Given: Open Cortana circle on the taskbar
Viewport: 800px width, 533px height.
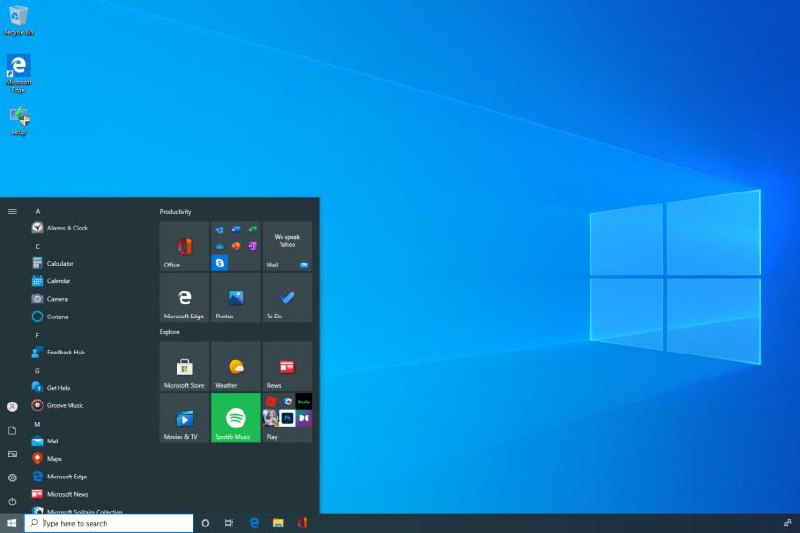Looking at the screenshot, I should [205, 523].
